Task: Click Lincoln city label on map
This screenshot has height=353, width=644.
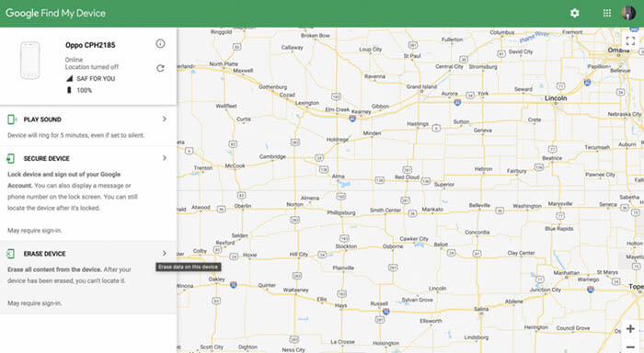Action: [556, 98]
